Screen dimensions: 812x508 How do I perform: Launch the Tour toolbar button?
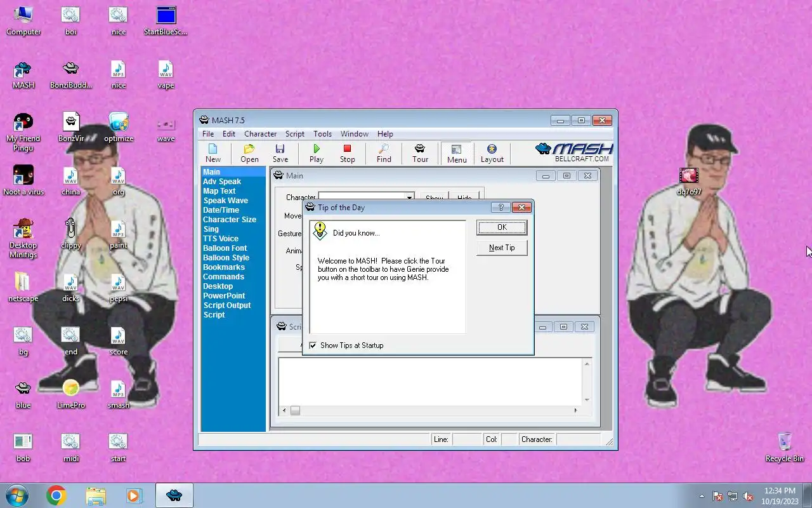click(420, 153)
